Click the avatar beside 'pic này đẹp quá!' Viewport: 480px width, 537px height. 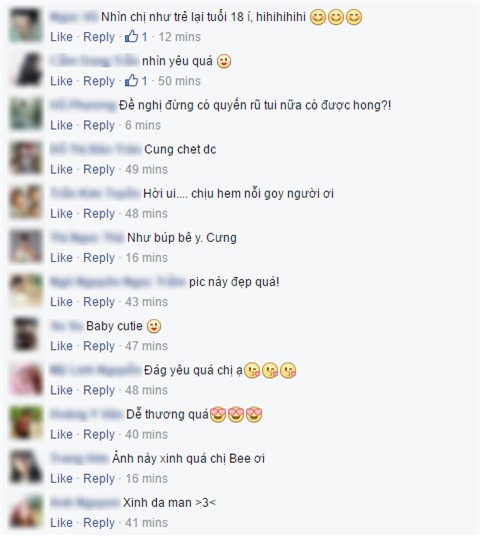[x=26, y=290]
